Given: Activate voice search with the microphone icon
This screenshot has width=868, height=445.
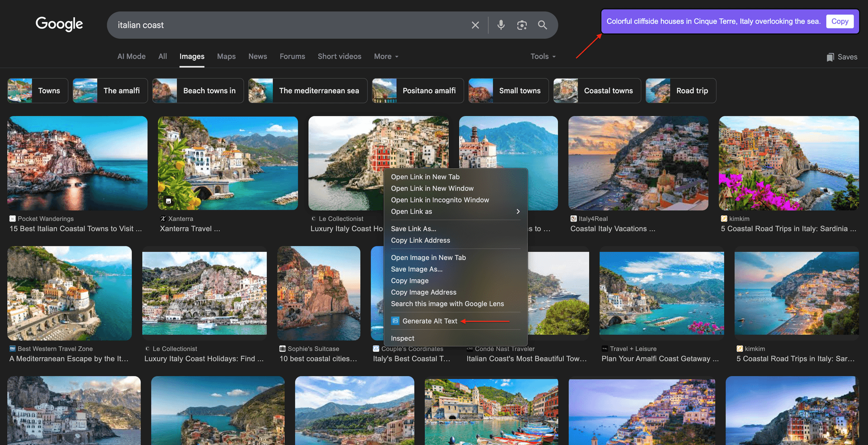Looking at the screenshot, I should tap(501, 25).
